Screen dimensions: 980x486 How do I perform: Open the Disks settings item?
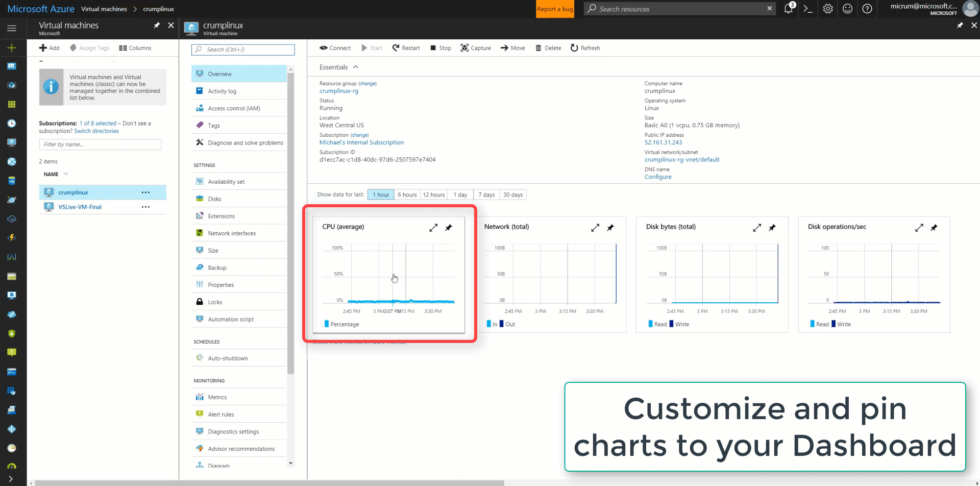pos(239,199)
